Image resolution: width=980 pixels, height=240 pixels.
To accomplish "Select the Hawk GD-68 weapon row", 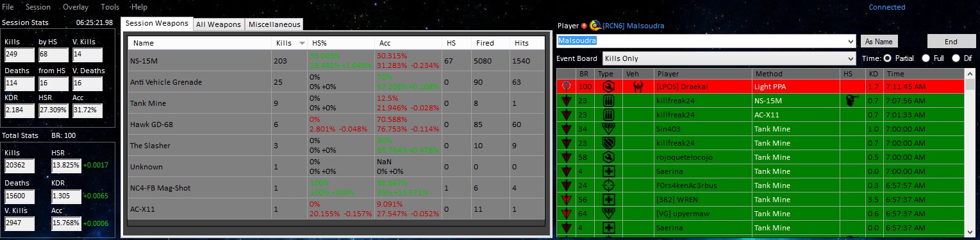I will click(x=336, y=124).
